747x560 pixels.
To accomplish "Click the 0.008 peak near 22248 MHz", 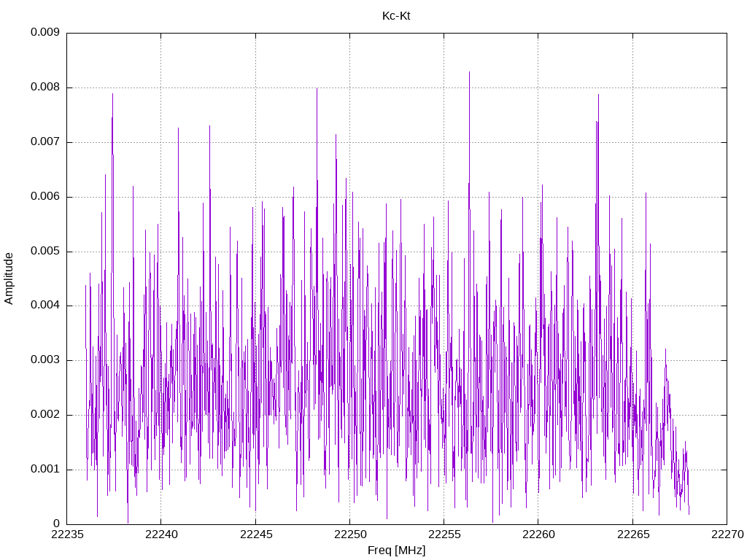I will point(317,89).
